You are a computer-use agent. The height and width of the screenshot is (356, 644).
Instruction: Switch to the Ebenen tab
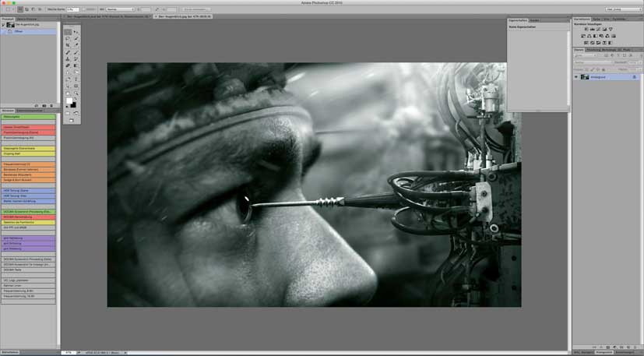tap(579, 50)
